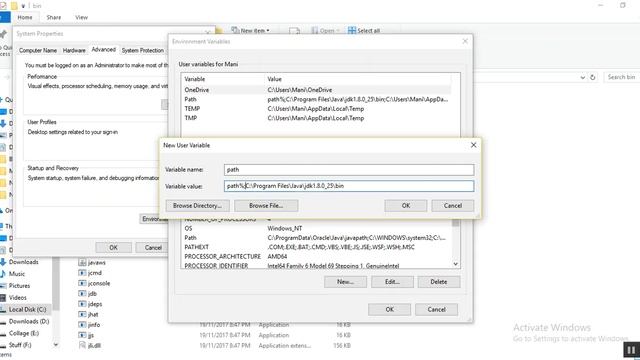Viewport: 640px width, 360px height.
Task: Select OS system variable row
Action: coord(317,228)
